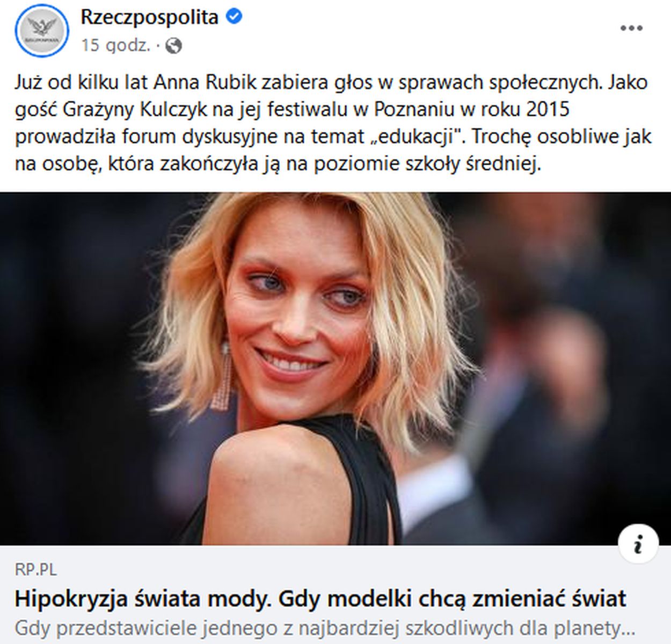671x644 pixels.
Task: Open the article preview photo
Action: (x=336, y=369)
